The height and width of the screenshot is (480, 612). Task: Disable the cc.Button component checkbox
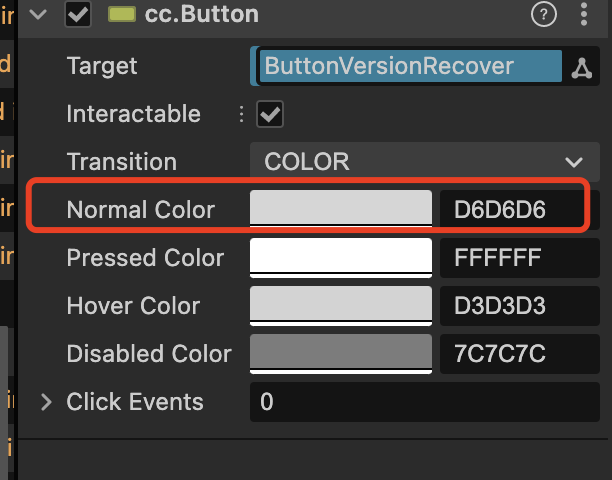pos(78,14)
